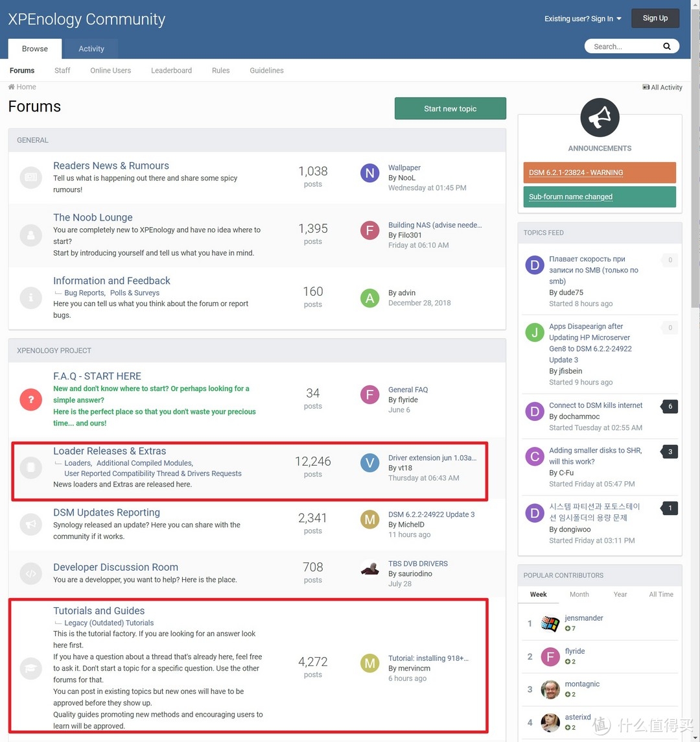700x742 pixels.
Task: Click the red F.A.Q question mark icon
Action: [30, 400]
